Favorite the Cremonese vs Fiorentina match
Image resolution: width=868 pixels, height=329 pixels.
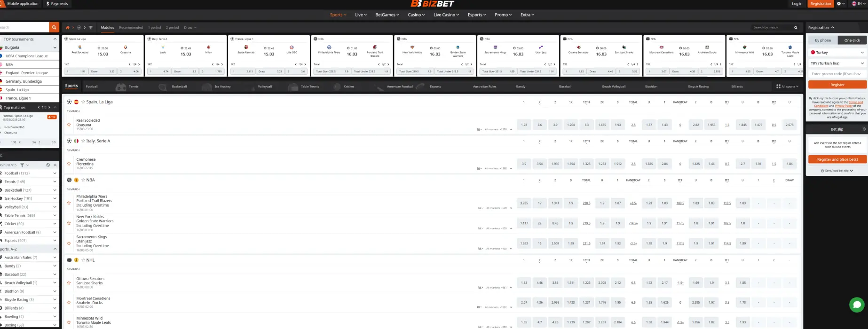coord(69,164)
